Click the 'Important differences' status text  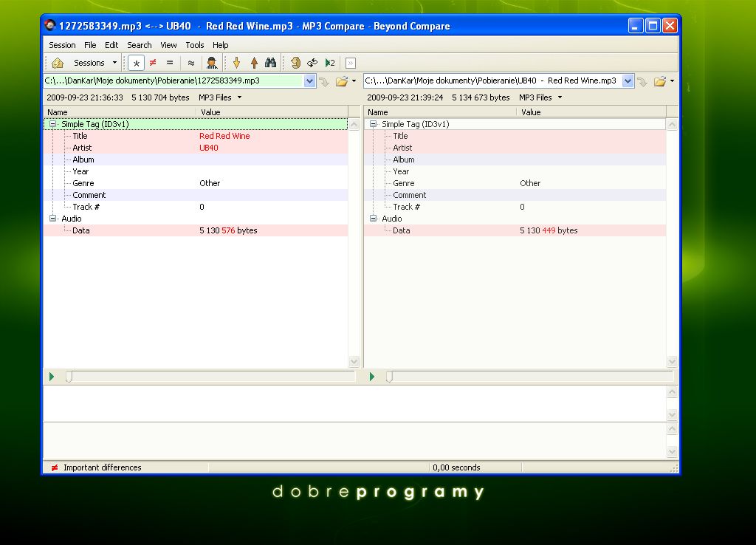coord(102,467)
